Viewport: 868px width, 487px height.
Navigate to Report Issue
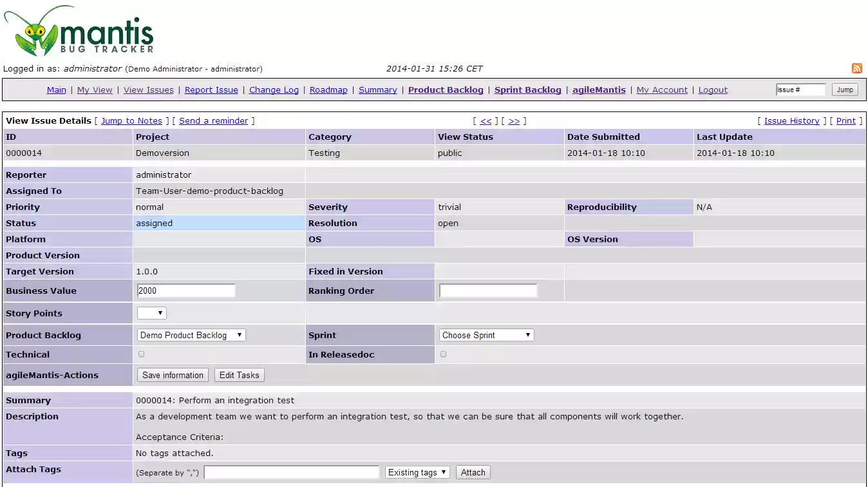tap(211, 90)
